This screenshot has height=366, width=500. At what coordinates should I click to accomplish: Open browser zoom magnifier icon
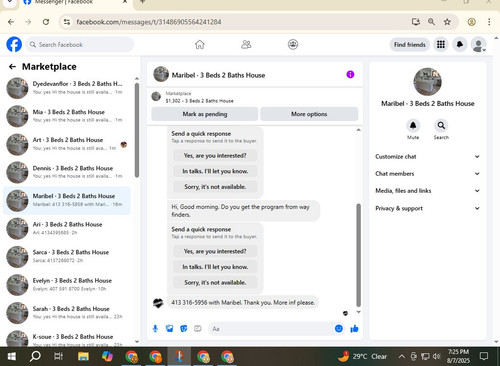431,22
